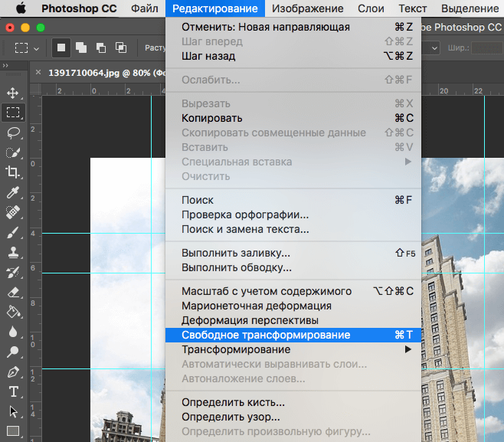Choose Масштаб с учетом содержимого
The image size is (504, 442).
coord(293,291)
